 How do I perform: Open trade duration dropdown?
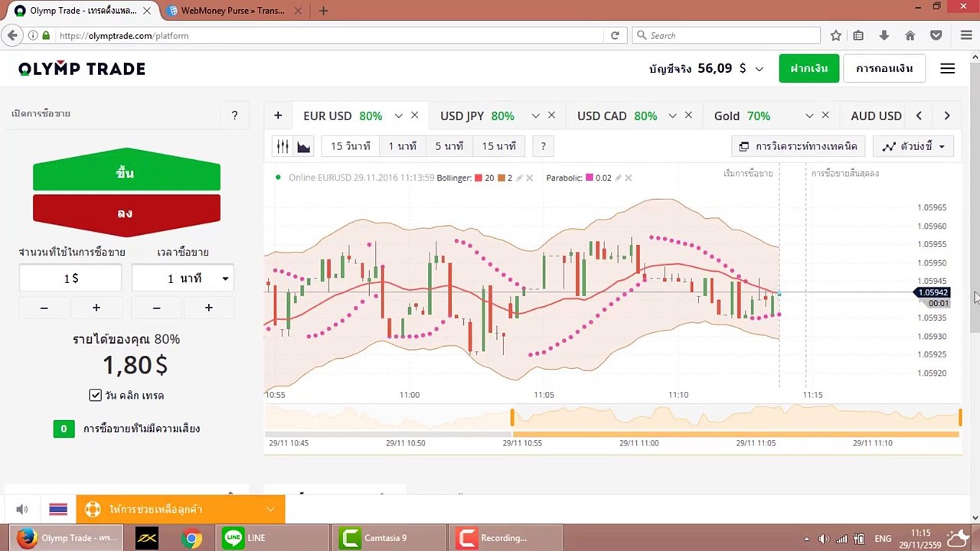[x=182, y=279]
